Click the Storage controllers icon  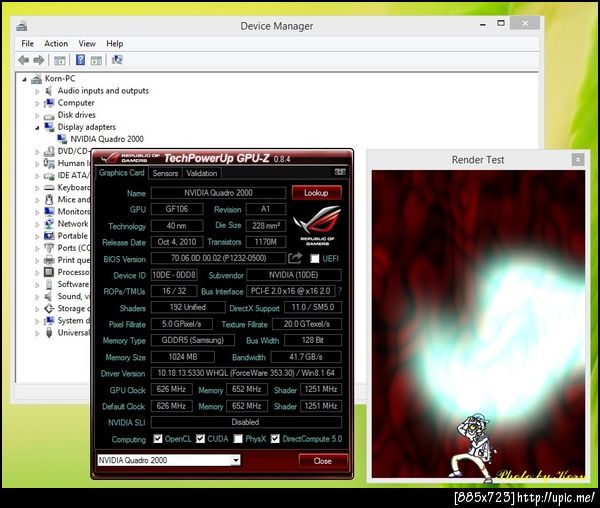pos(49,308)
